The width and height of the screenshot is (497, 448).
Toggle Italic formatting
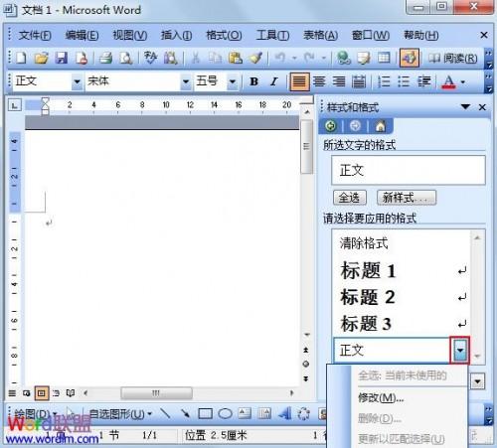coord(273,81)
